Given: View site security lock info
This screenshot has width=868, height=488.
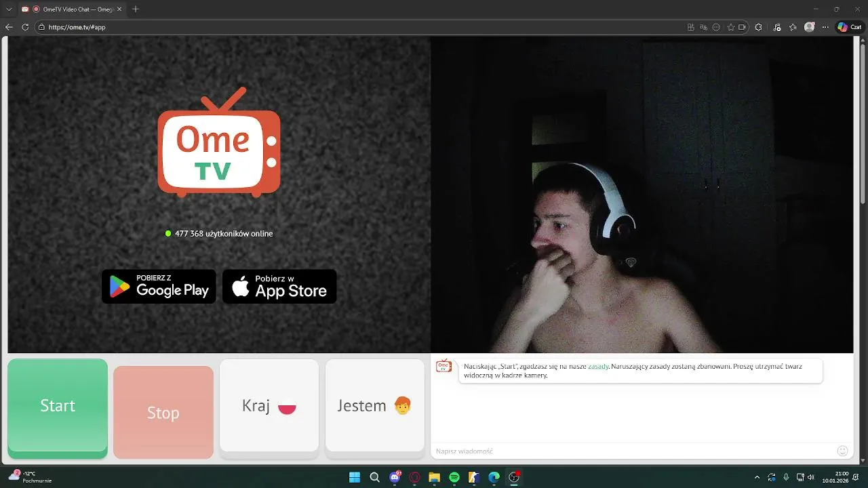Looking at the screenshot, I should 41,27.
